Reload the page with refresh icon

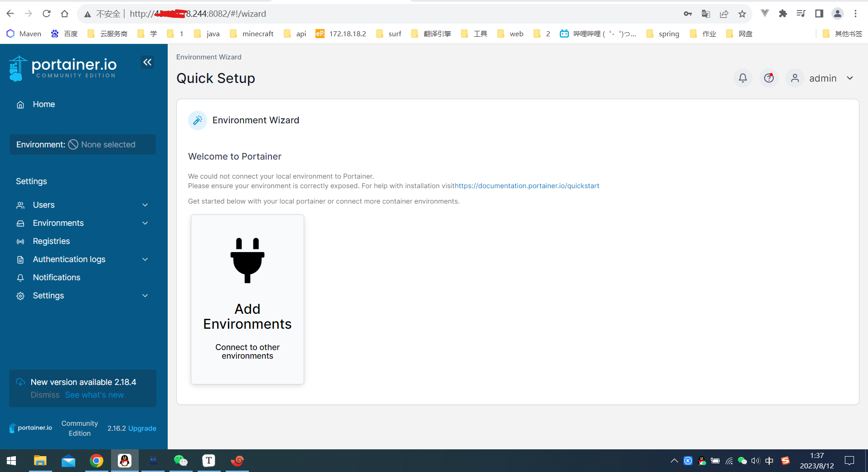pos(46,14)
